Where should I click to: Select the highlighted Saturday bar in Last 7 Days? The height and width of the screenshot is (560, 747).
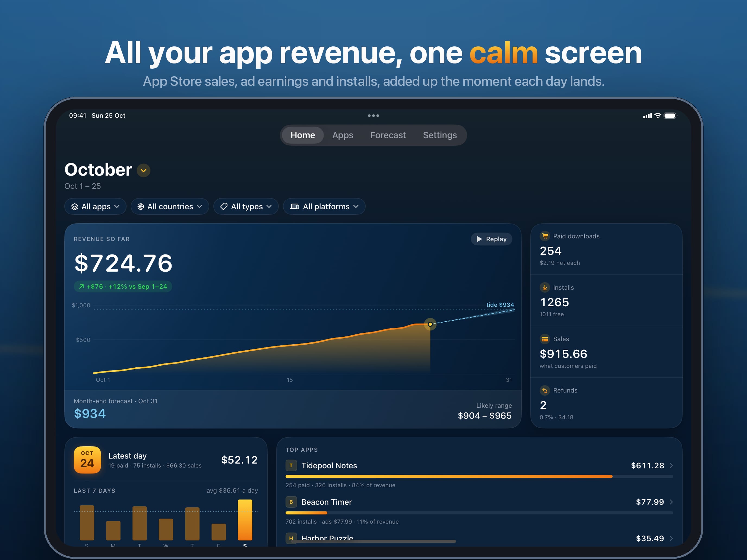pyautogui.click(x=245, y=520)
